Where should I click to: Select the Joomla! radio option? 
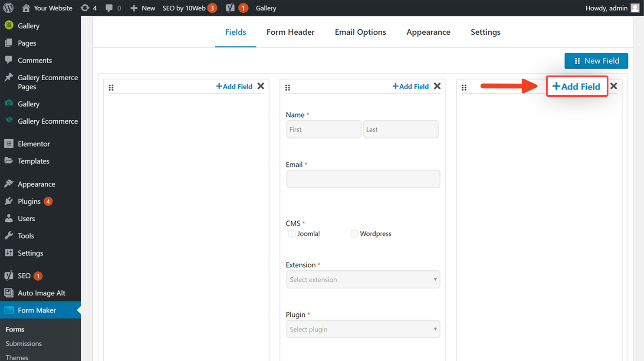click(x=292, y=233)
